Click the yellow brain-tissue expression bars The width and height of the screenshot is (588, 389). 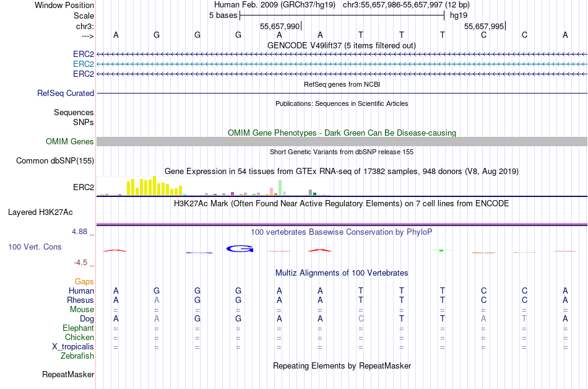click(x=155, y=186)
